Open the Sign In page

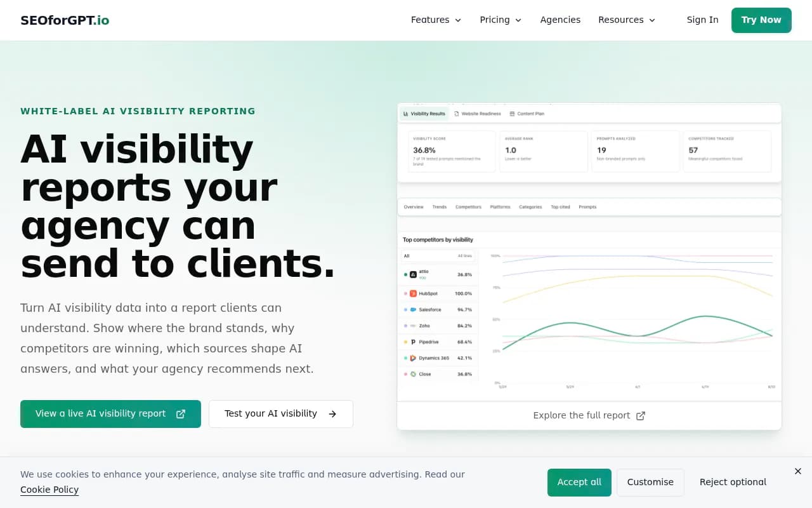(x=702, y=20)
